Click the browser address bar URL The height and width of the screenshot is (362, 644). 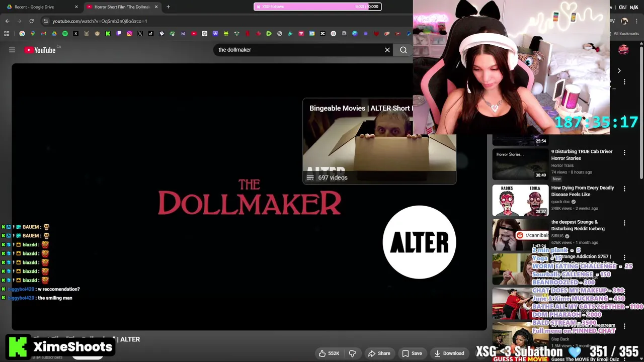[100, 21]
